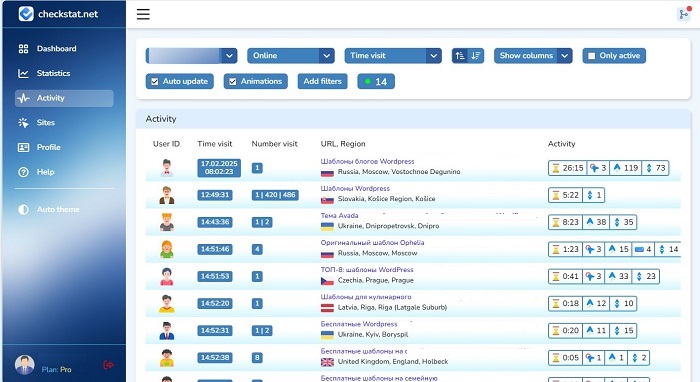This screenshot has width=700, height=382.
Task: Open the Time visit sorting dropdown
Action: coord(393,56)
